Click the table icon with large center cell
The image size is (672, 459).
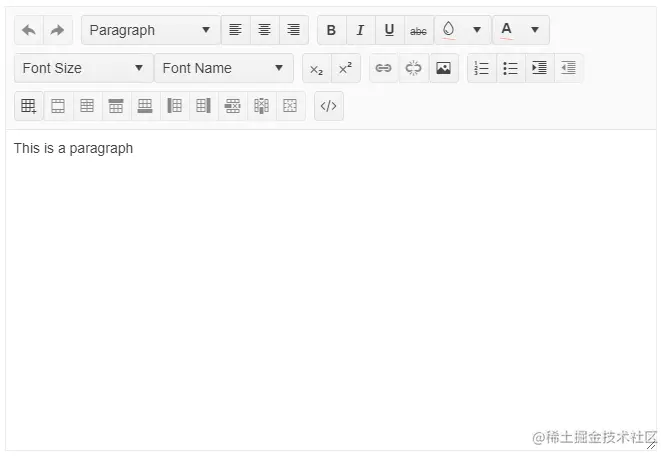point(58,106)
